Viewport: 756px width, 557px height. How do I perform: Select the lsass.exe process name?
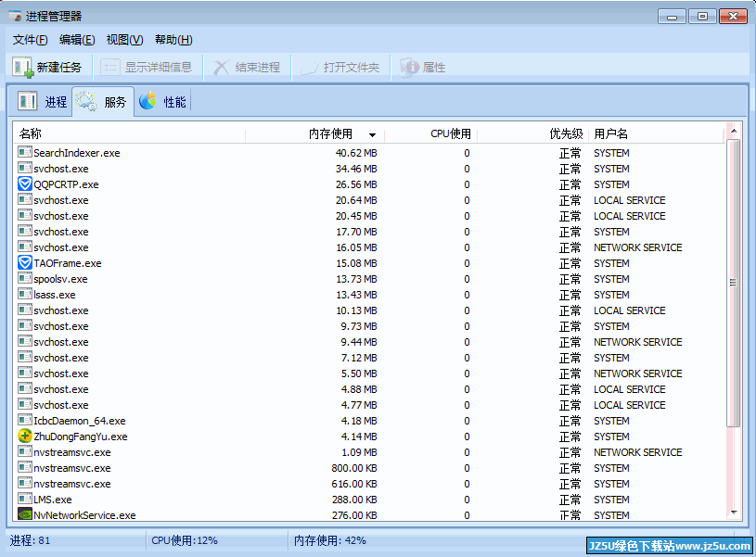pyautogui.click(x=55, y=295)
